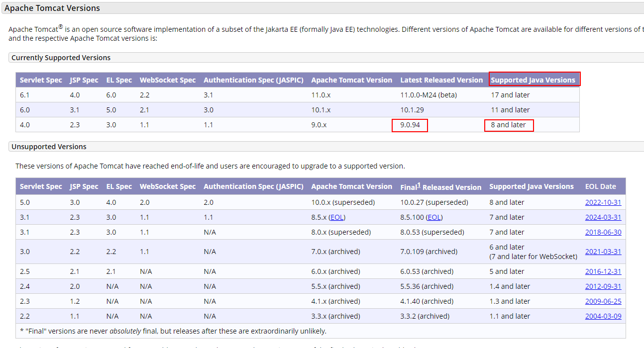Click '7 and later for WebSocket' note
The width and height of the screenshot is (644, 348).
(533, 257)
